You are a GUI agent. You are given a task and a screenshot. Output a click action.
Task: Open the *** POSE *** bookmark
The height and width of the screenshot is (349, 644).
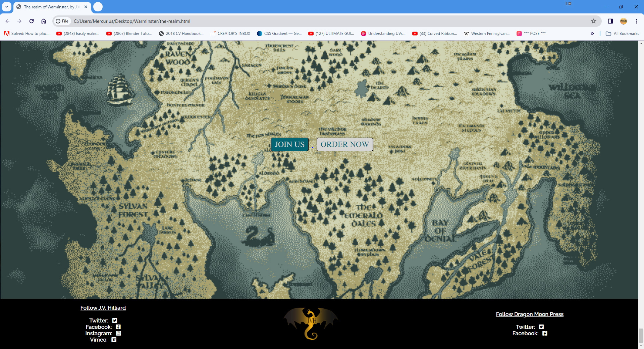coord(531,34)
